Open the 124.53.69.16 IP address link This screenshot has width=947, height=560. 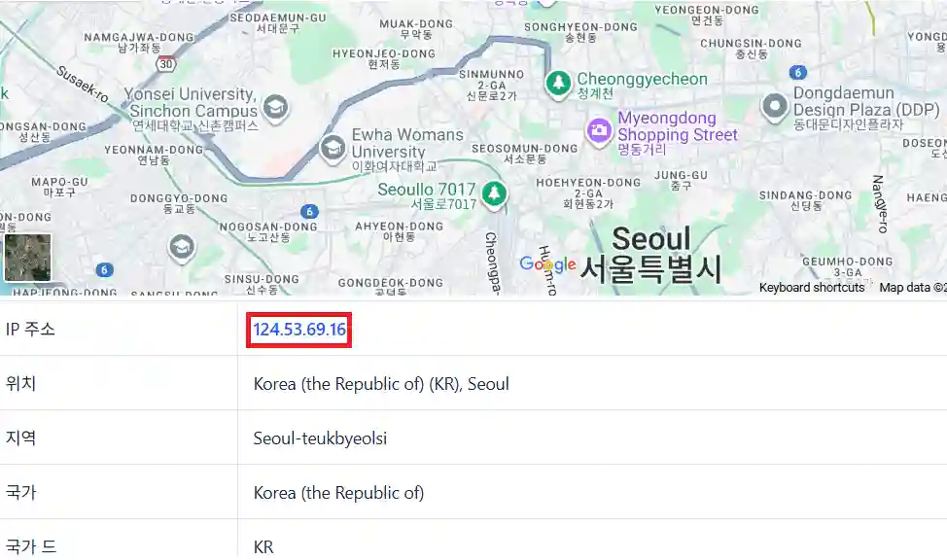299,330
